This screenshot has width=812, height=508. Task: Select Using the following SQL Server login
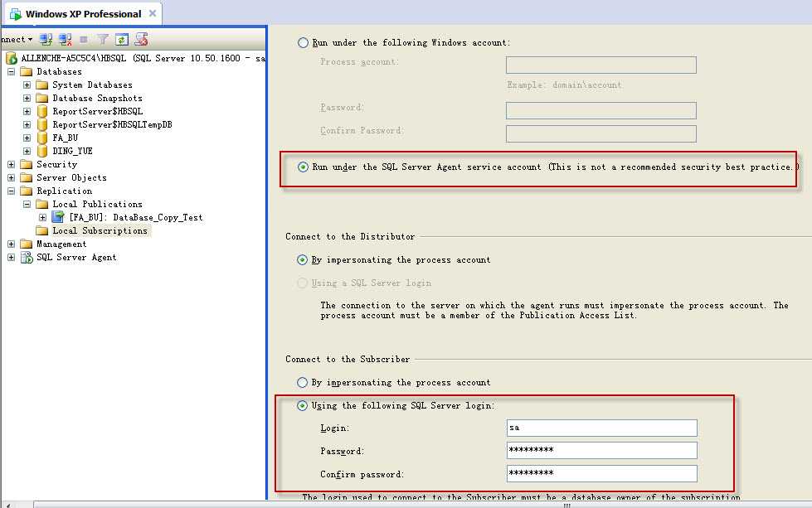point(303,405)
